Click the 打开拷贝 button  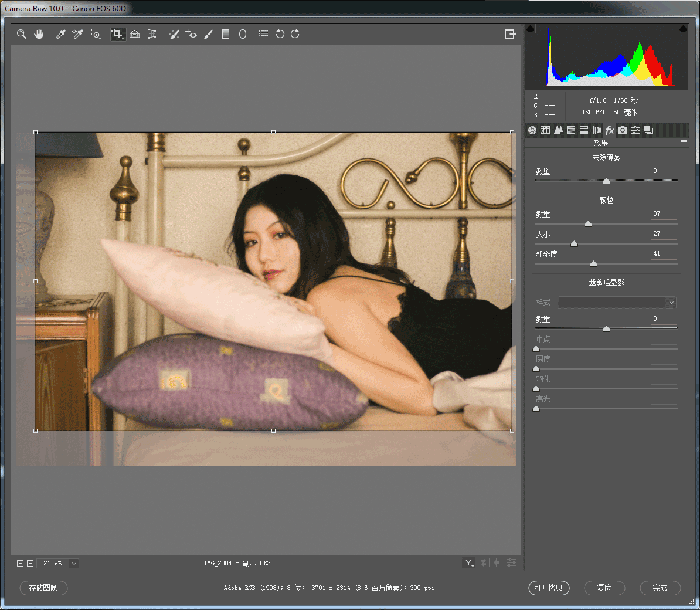(548, 588)
